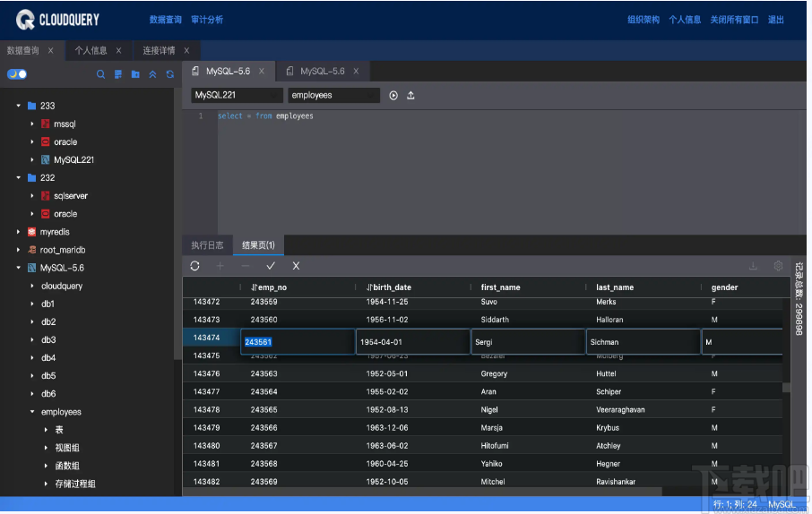Click the search icon in sidebar toolbar
The image size is (812, 514).
tap(100, 74)
